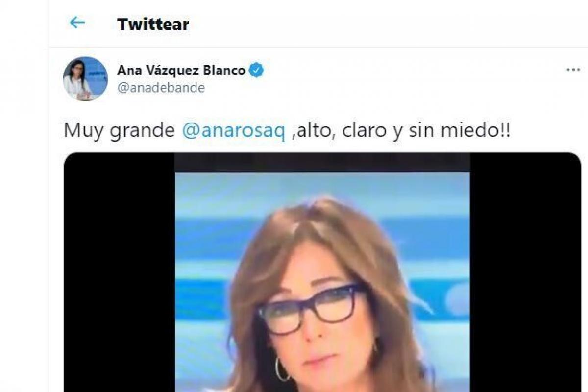Go back using the left arrow
The image size is (588, 392).
77,23
